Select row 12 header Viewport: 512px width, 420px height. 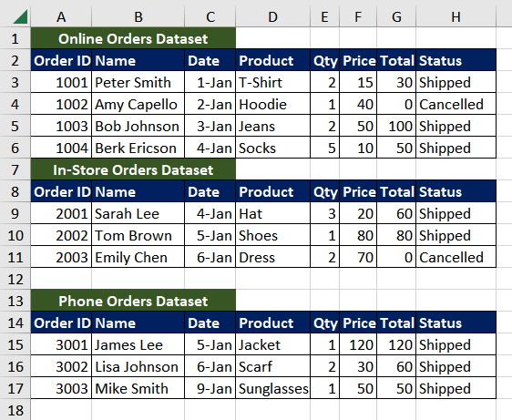click(15, 279)
